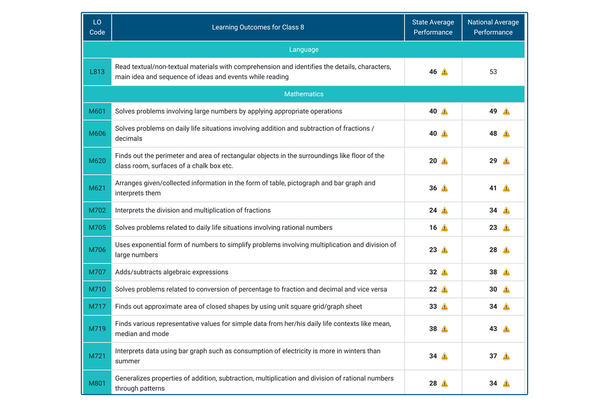
Task: Click the warning icon beside M620 state score 20
Action: pos(445,161)
